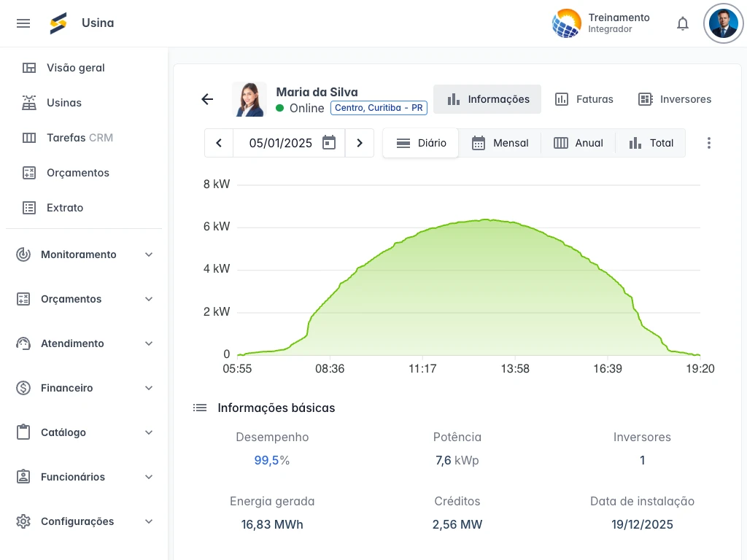This screenshot has width=747, height=560.
Task: Click the Centro, Curitiba - PR location tag
Action: (379, 108)
